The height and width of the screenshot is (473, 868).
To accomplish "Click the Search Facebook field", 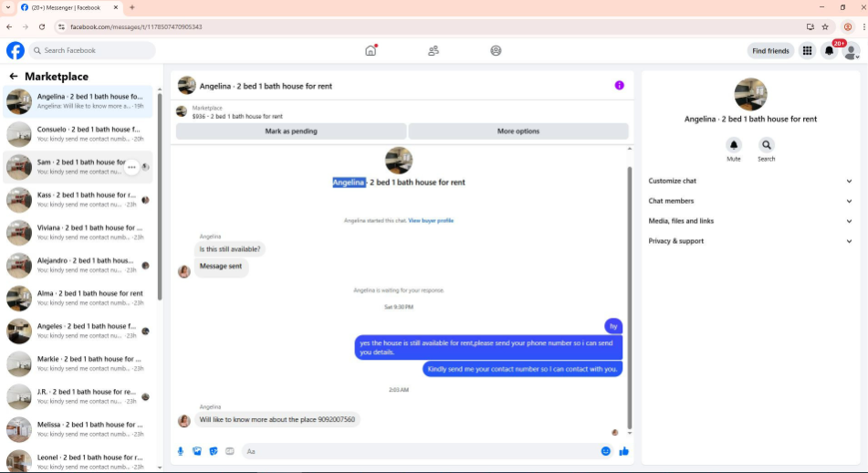I will [92, 50].
